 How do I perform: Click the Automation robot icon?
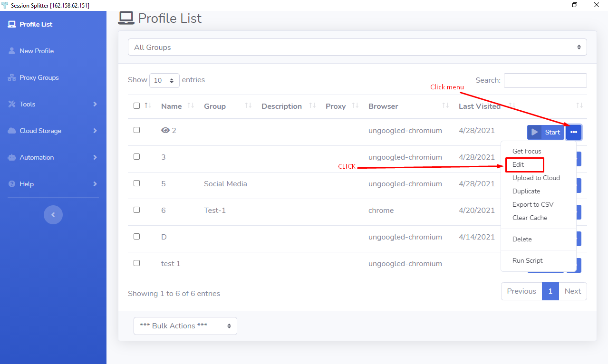[12, 157]
